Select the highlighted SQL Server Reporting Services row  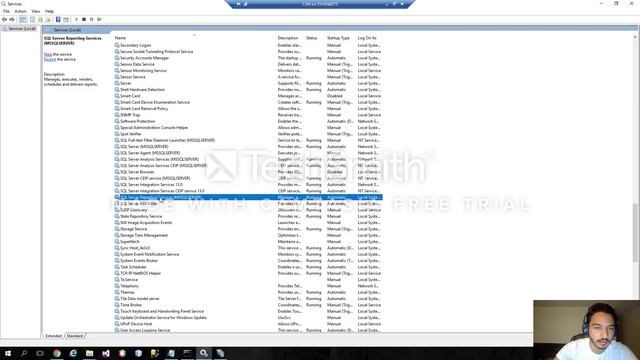(x=248, y=197)
